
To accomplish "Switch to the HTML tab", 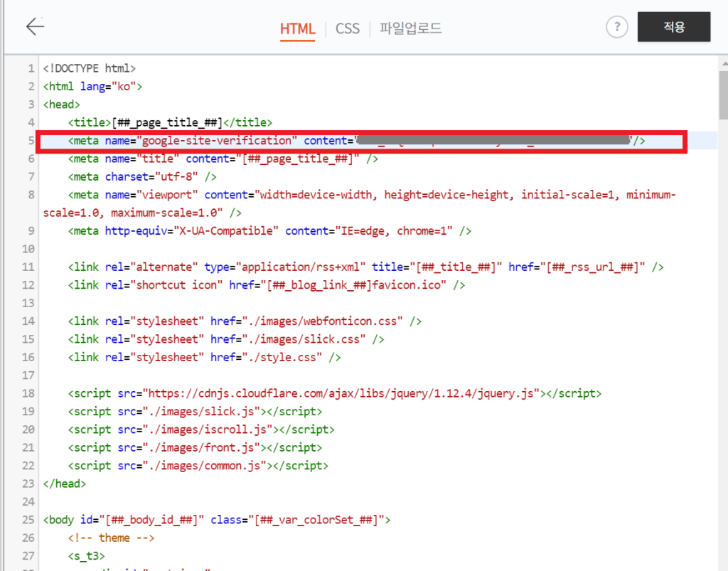I will [297, 29].
